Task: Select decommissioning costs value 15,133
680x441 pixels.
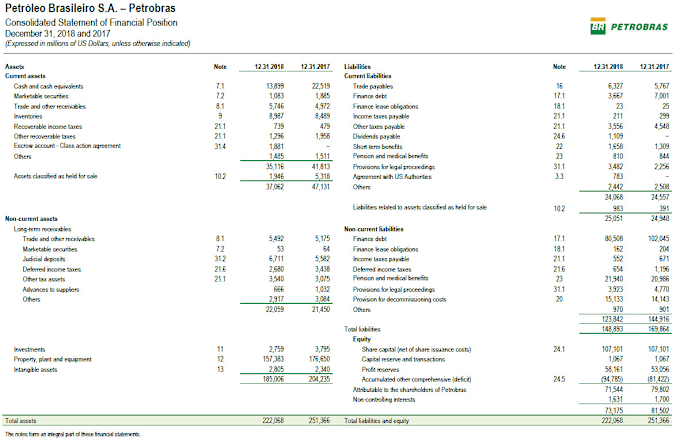Action: click(614, 299)
